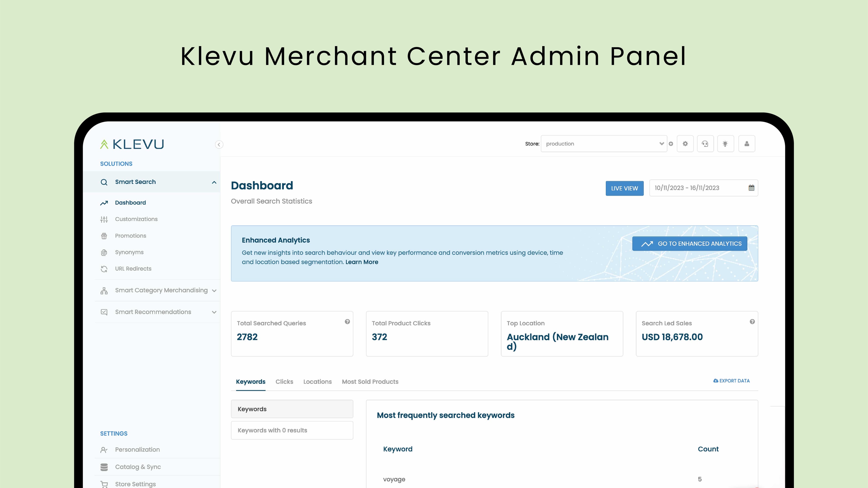Open the Store production dropdown
The height and width of the screenshot is (488, 868).
[x=604, y=144]
